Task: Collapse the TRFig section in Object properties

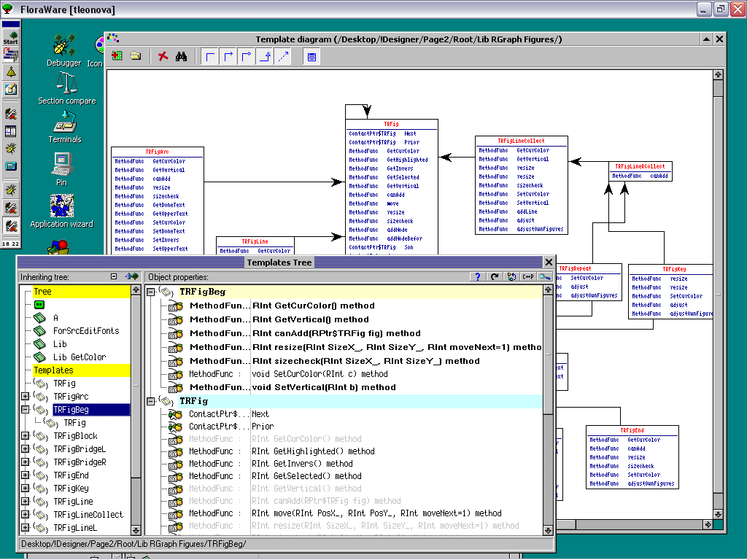Action: 150,401
